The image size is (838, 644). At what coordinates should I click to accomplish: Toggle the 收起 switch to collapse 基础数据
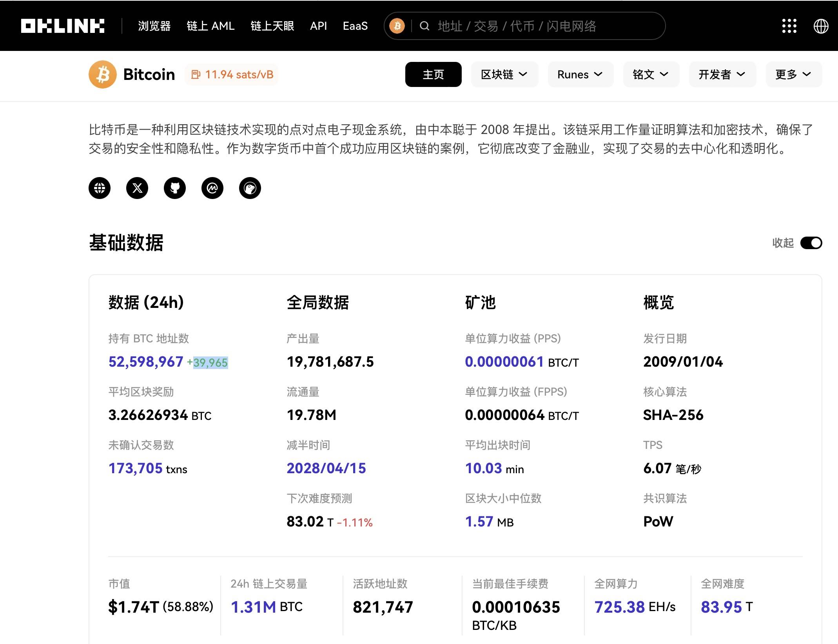point(812,243)
